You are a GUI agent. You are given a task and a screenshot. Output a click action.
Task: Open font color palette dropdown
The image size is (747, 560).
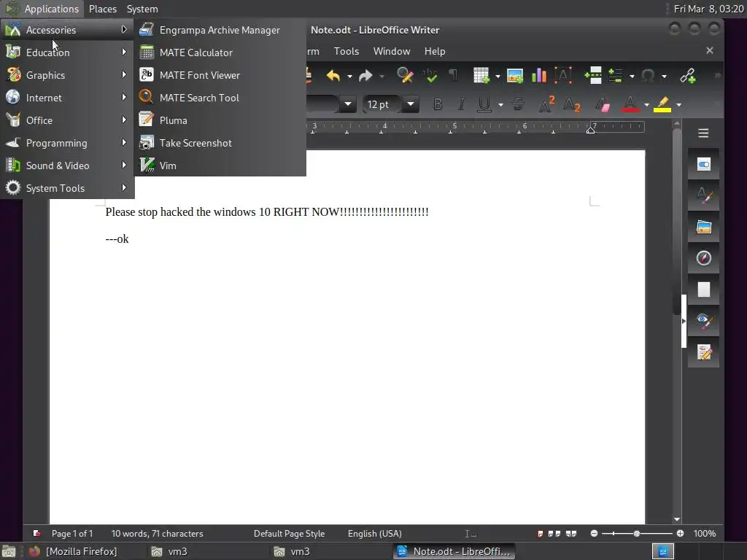pos(646,105)
